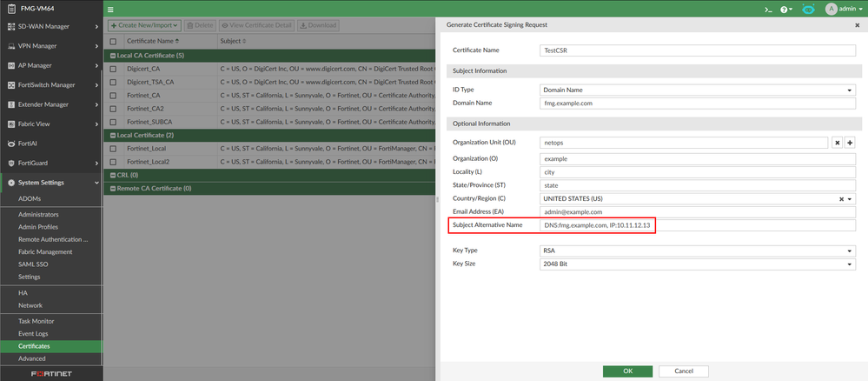The height and width of the screenshot is (381, 868).
Task: Open Administrators in System Settings
Action: pyautogui.click(x=38, y=214)
